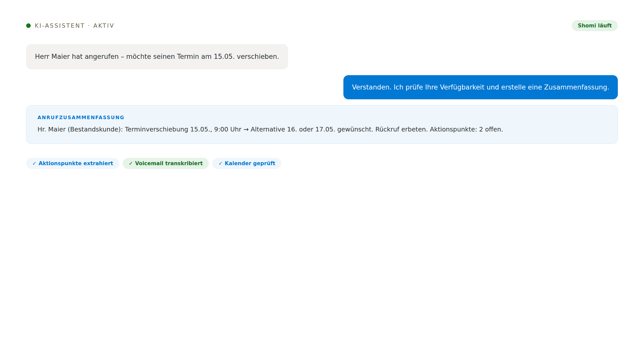The width and height of the screenshot is (644, 362).
Task: Click the Shomi läuft status badge
Action: pos(594,26)
